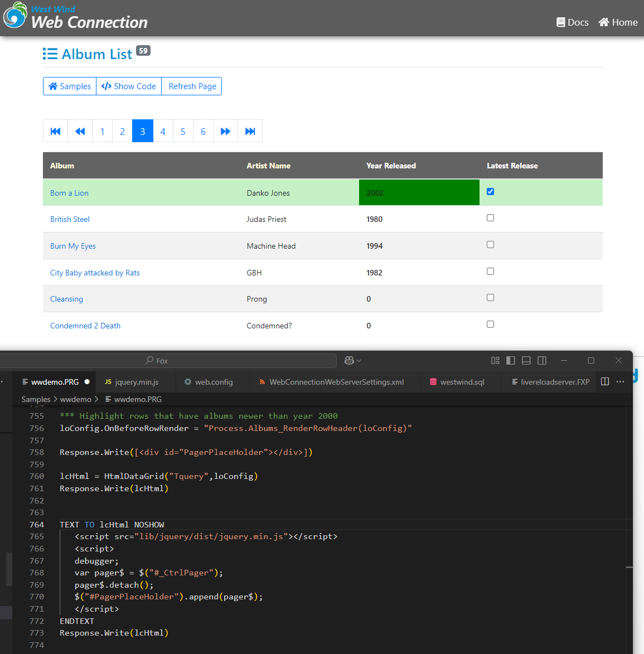Select page 4 in pager
Screen dimensions: 644x654
163,132
